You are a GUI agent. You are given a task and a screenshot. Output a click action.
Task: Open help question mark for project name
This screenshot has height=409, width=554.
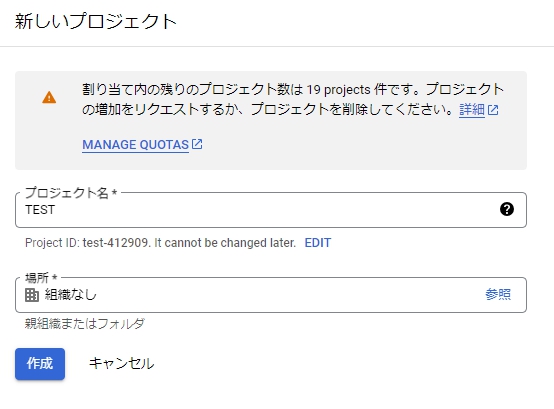pos(507,209)
